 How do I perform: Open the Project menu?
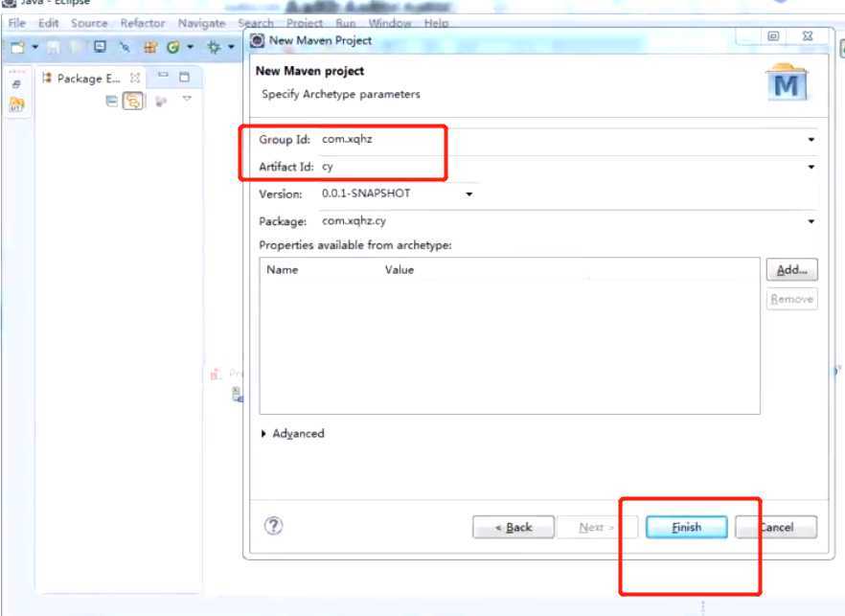coord(305,23)
